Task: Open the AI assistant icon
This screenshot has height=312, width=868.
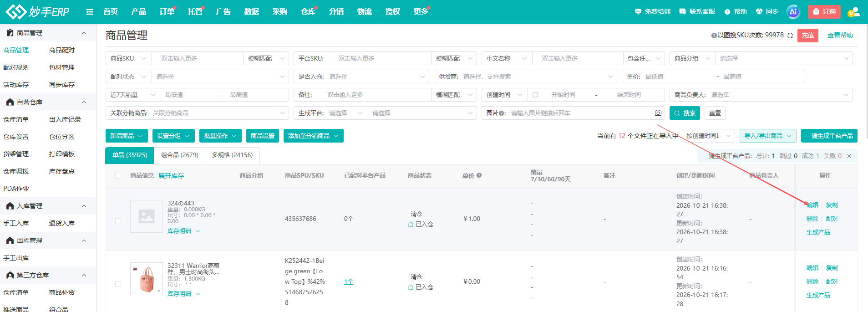Action: click(793, 12)
